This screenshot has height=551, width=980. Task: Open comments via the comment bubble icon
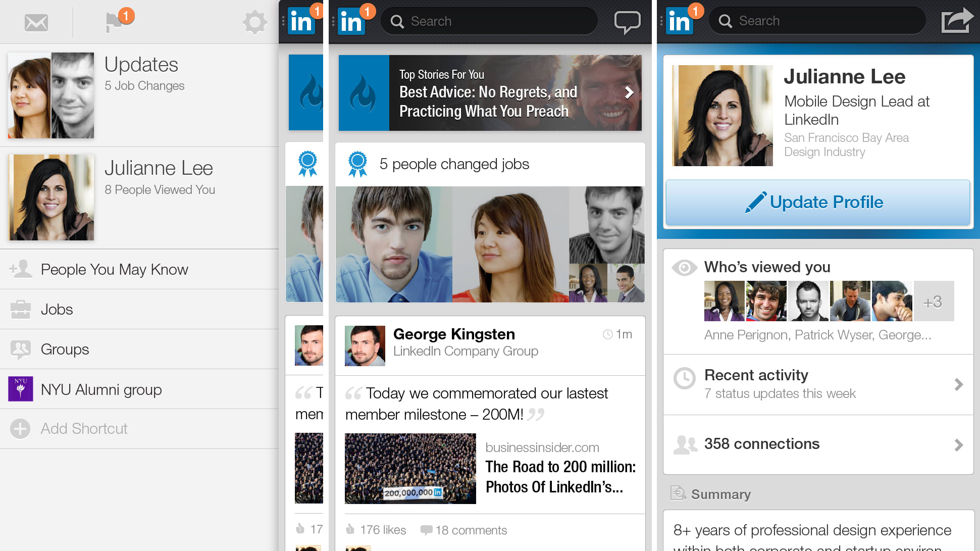coord(427,529)
